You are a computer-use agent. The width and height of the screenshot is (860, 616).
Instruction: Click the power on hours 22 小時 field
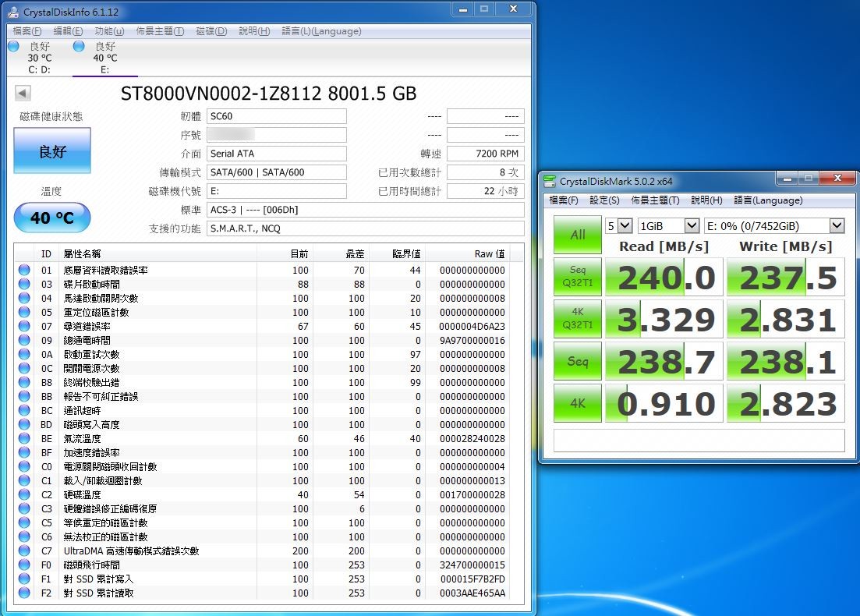pos(486,191)
